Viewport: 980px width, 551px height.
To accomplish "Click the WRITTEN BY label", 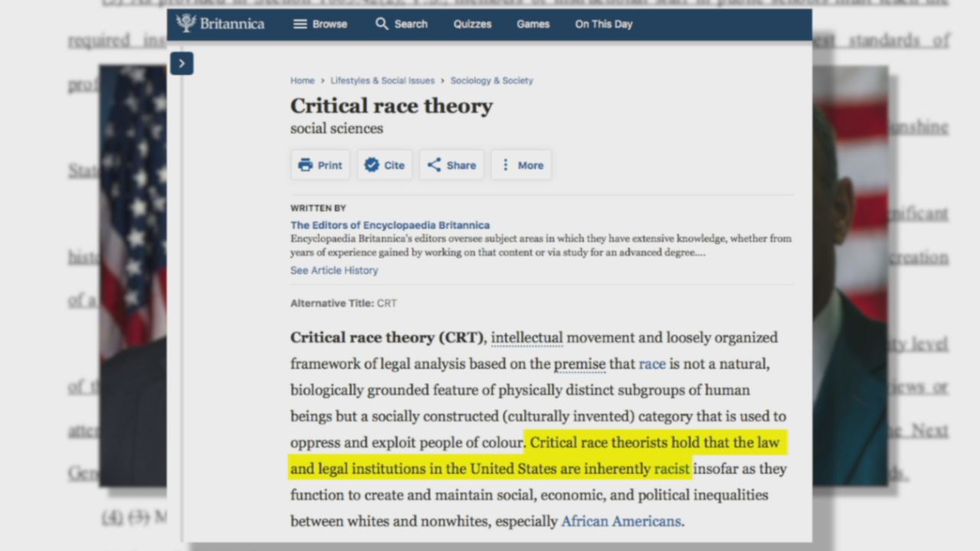I will click(318, 208).
